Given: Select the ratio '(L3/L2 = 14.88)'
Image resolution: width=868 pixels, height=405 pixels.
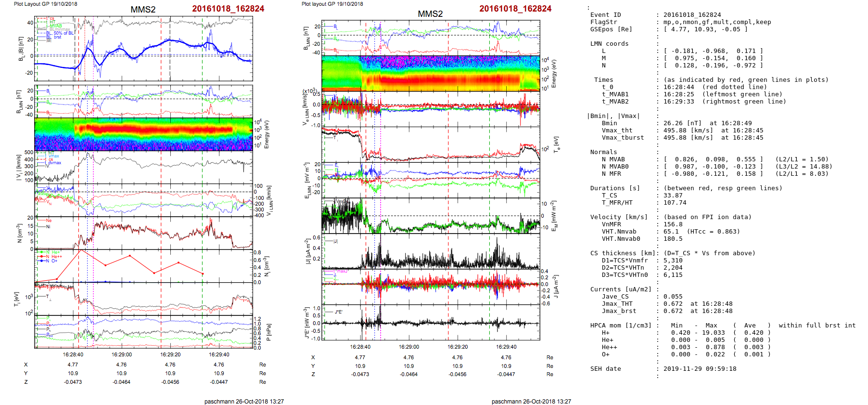Looking at the screenshot, I should tap(804, 167).
